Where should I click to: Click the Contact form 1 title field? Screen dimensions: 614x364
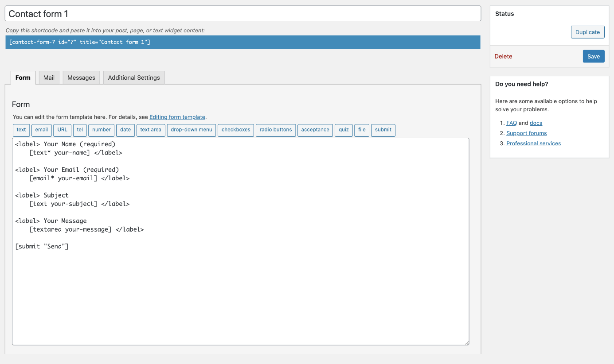(x=243, y=13)
